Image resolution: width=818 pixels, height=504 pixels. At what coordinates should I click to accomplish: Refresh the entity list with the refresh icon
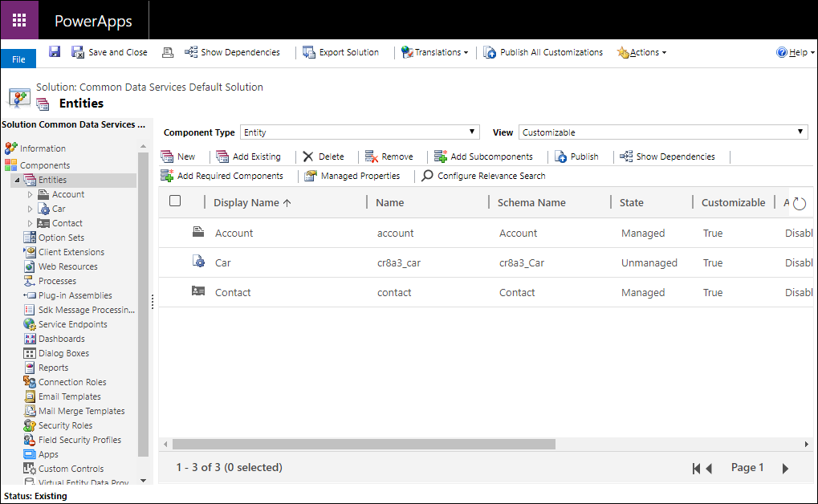pos(800,203)
